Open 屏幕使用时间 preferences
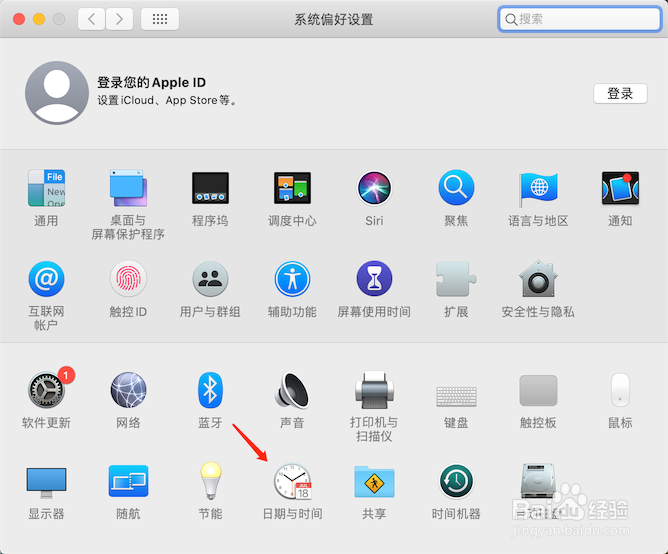 tap(374, 279)
